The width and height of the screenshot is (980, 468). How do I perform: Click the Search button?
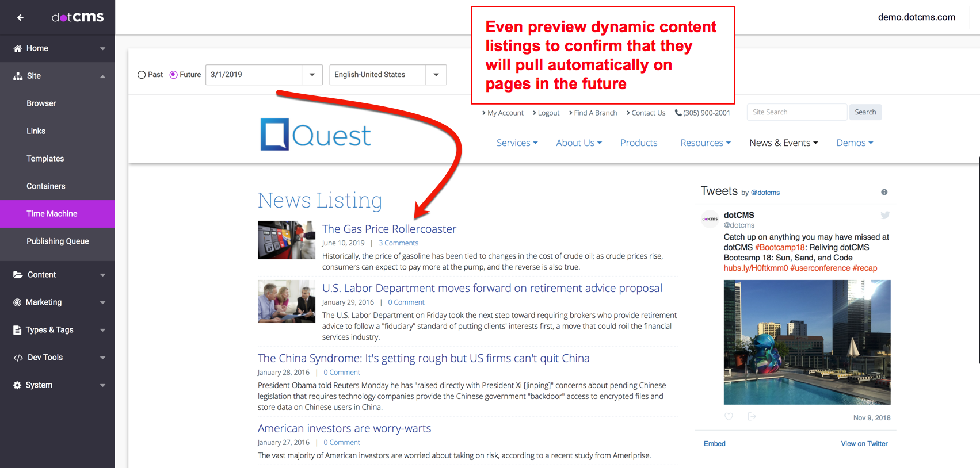click(865, 112)
